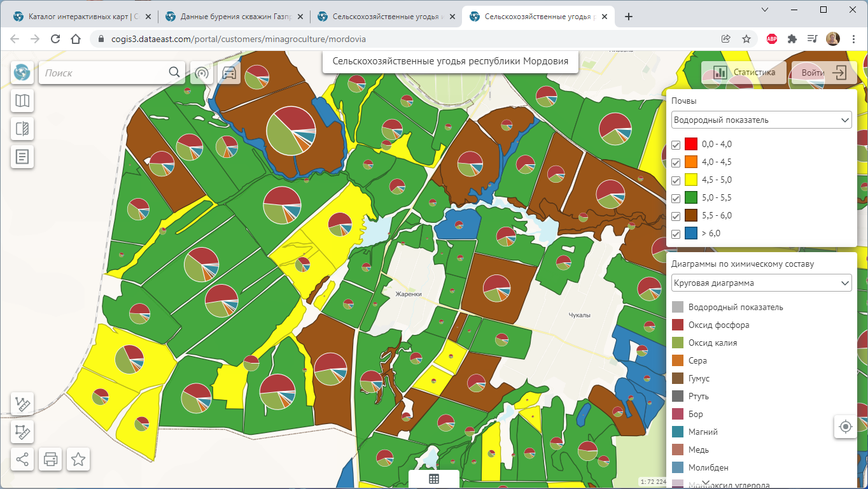
Task: Open the Статистика button
Action: (x=745, y=73)
